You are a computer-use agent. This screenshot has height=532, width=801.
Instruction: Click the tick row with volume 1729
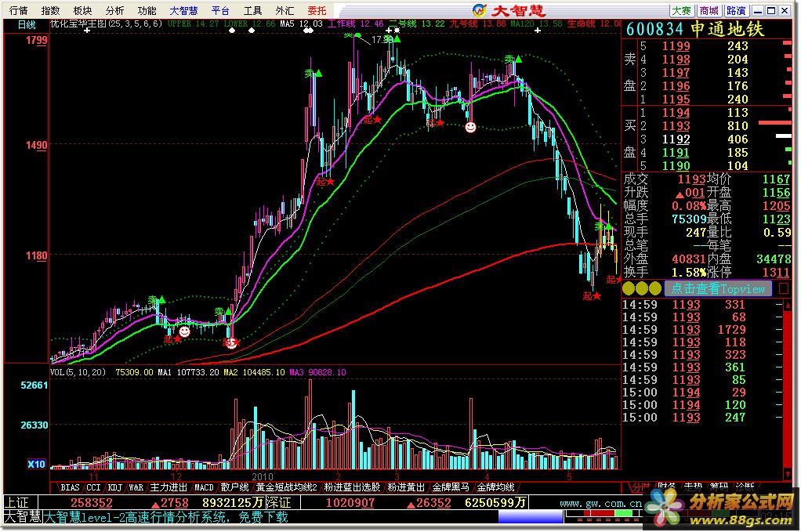tap(702, 330)
